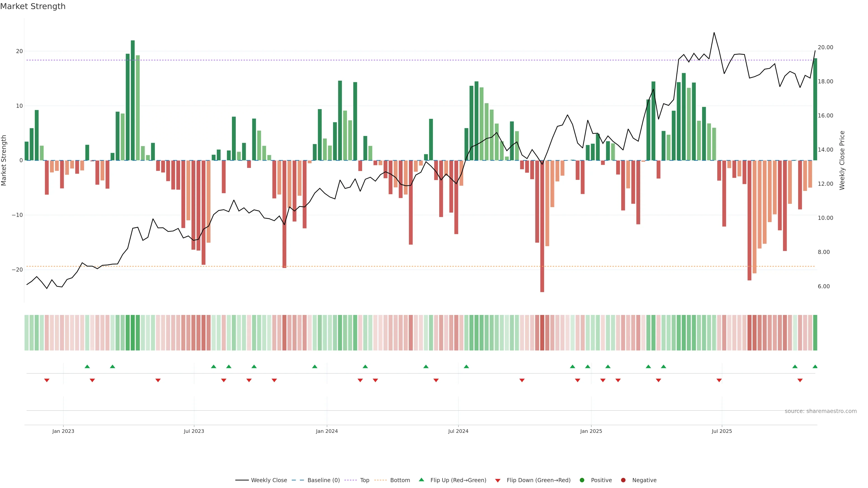Click the Flip Up green triangle legend icon

coord(421,480)
